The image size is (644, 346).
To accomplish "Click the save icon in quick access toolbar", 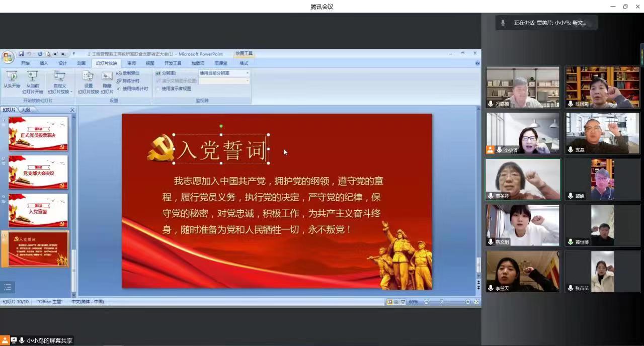I will [21, 54].
